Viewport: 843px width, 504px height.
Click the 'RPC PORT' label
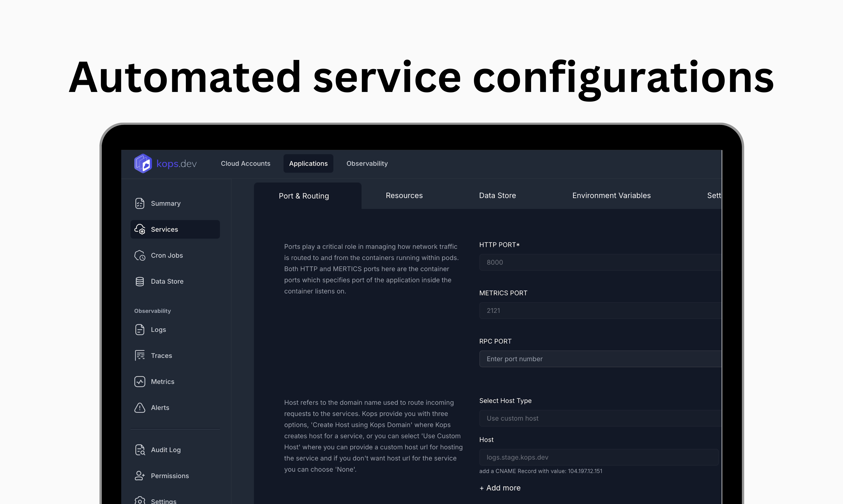click(495, 341)
